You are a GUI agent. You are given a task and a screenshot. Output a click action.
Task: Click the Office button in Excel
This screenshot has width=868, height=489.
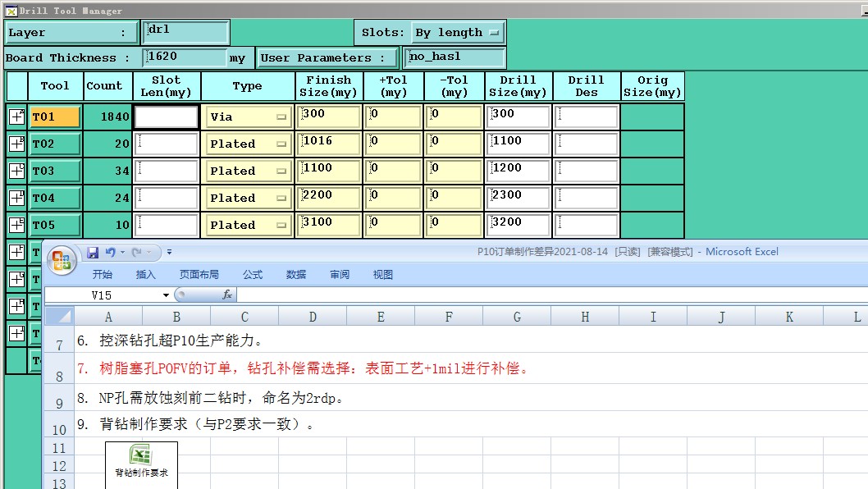[62, 260]
